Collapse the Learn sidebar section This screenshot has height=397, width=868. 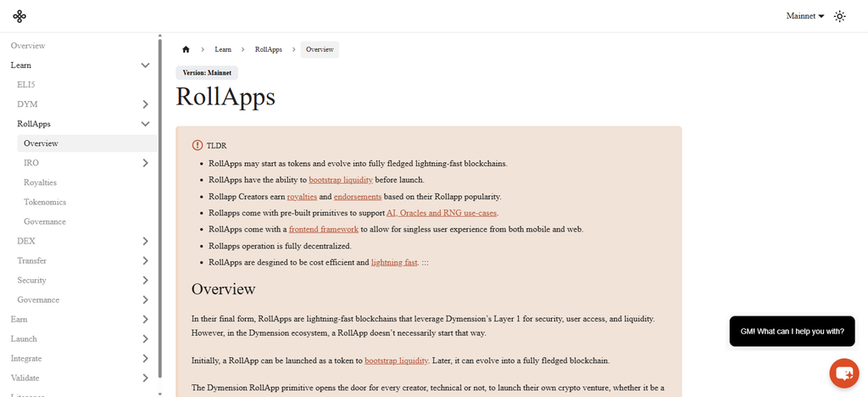tap(146, 65)
